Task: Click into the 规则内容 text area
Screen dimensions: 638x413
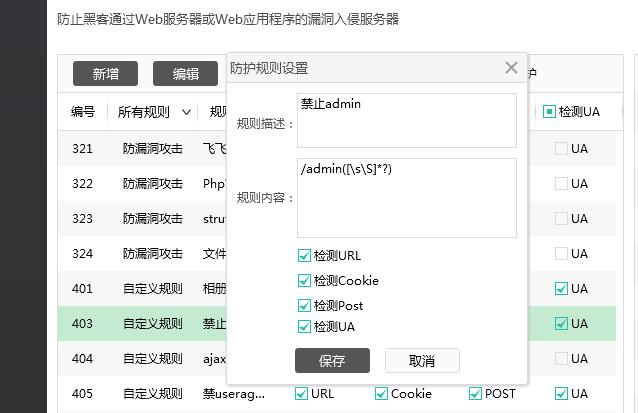Action: (x=406, y=197)
